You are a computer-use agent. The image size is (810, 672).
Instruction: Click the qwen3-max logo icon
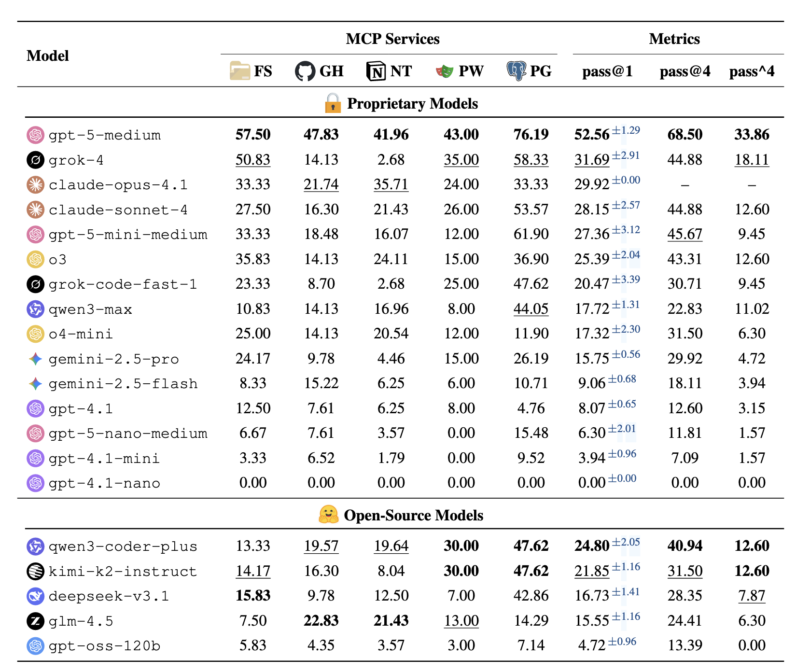[x=35, y=309]
